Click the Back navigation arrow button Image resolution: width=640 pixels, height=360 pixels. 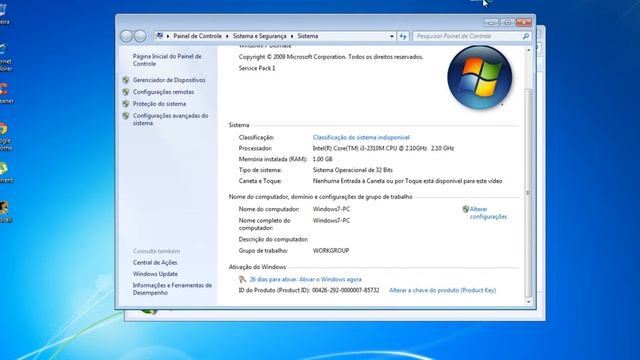[x=126, y=36]
